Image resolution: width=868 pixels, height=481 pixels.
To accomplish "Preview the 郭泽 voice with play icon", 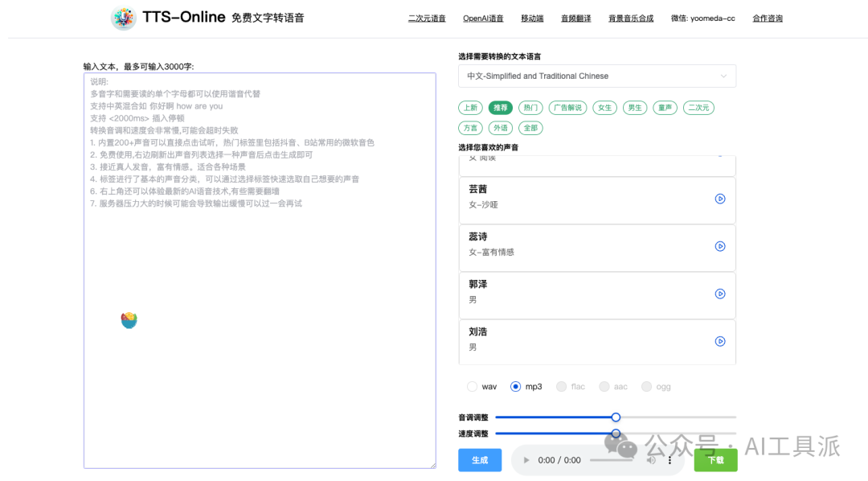I will tap(719, 294).
